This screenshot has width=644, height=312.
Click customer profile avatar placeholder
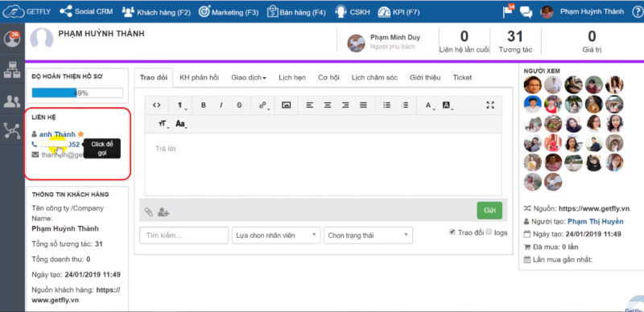(42, 39)
